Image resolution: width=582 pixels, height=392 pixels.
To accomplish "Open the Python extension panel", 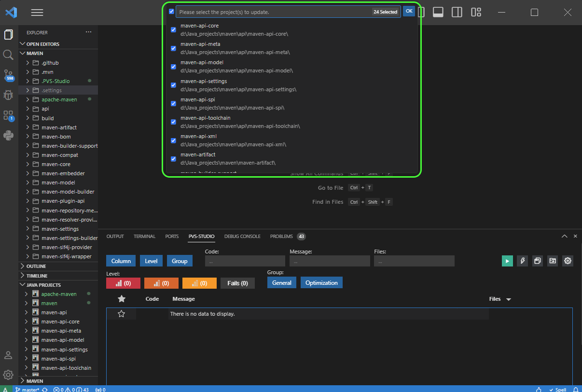I will [8, 136].
